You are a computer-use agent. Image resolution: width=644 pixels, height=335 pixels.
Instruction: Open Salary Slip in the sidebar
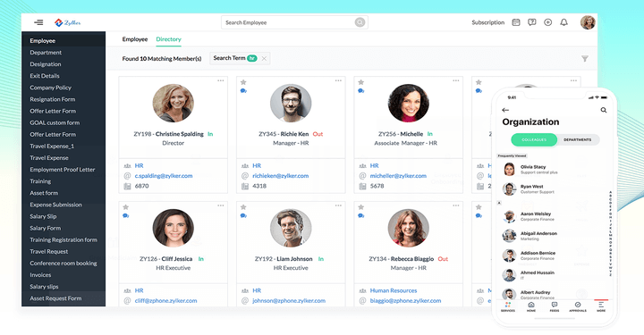tap(43, 216)
